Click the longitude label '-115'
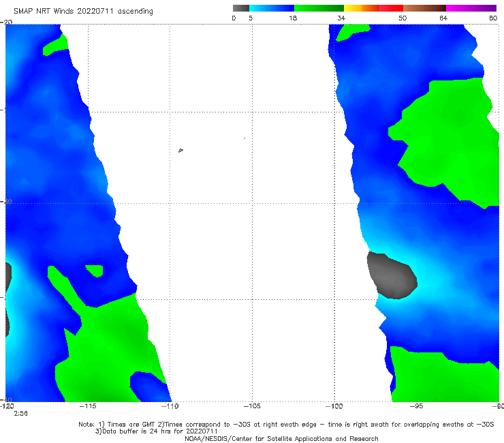Viewport: 504px width, 443px height. [88, 406]
